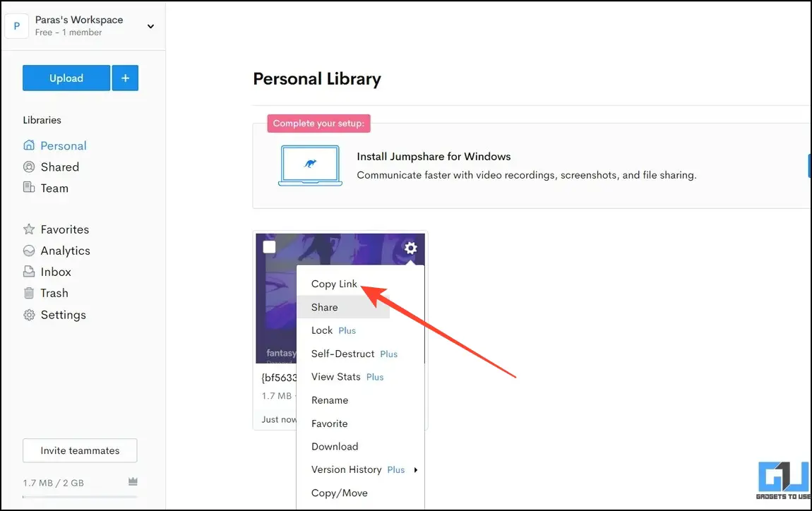Viewport: 812px width, 511px height.
Task: Click the Shared library icon
Action: pos(29,167)
